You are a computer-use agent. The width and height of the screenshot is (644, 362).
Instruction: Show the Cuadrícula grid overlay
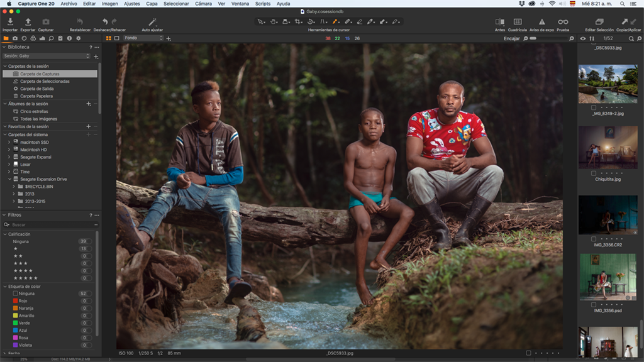click(517, 22)
